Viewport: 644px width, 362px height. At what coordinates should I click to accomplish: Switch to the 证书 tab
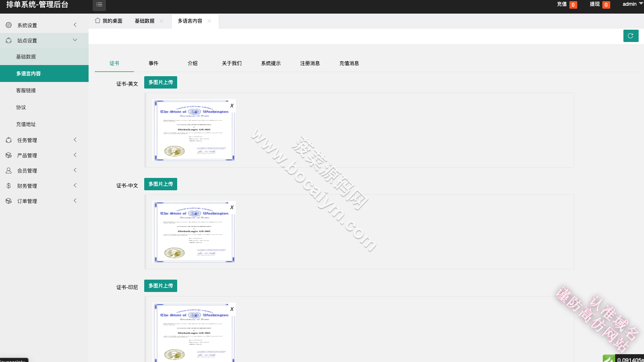[114, 63]
